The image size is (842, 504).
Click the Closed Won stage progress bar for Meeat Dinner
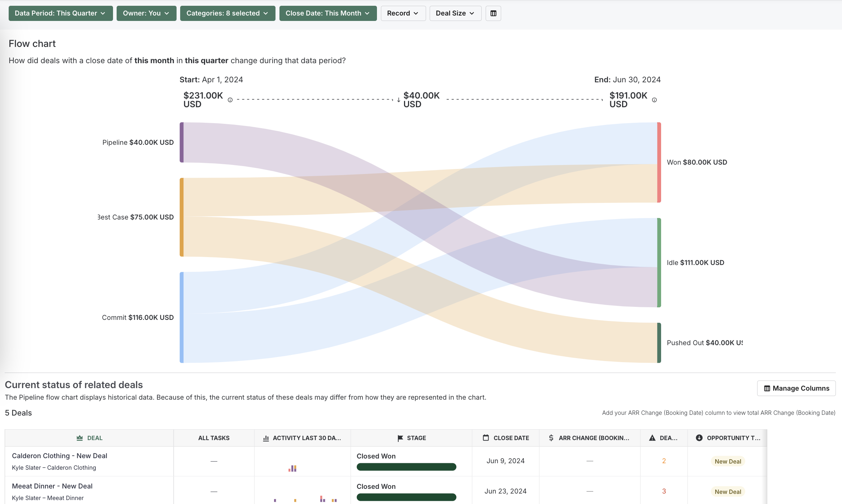click(x=406, y=497)
